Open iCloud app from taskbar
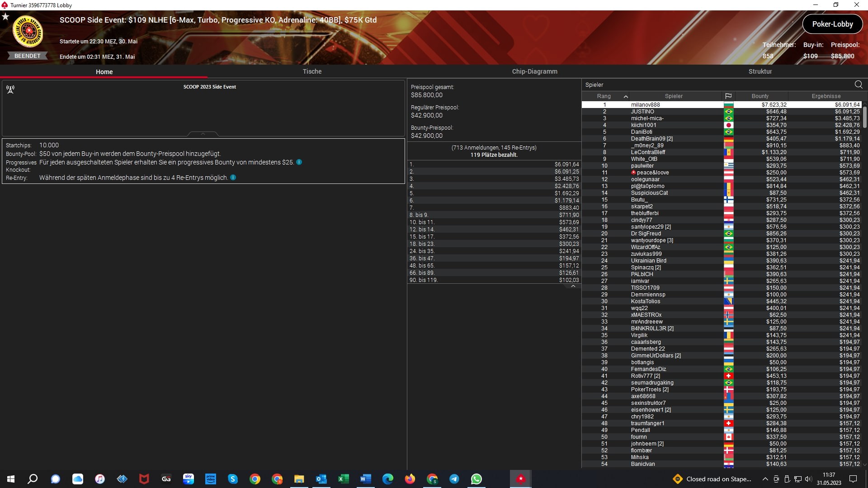 pyautogui.click(x=77, y=479)
